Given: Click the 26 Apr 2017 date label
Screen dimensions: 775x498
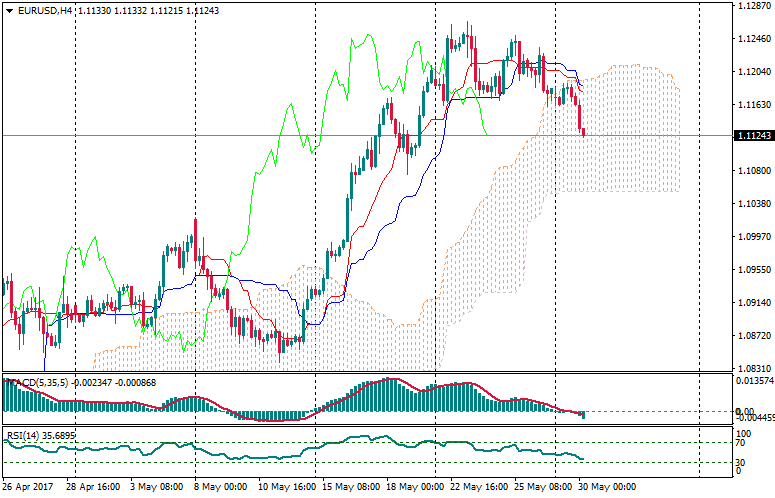Looking at the screenshot, I should point(28,487).
